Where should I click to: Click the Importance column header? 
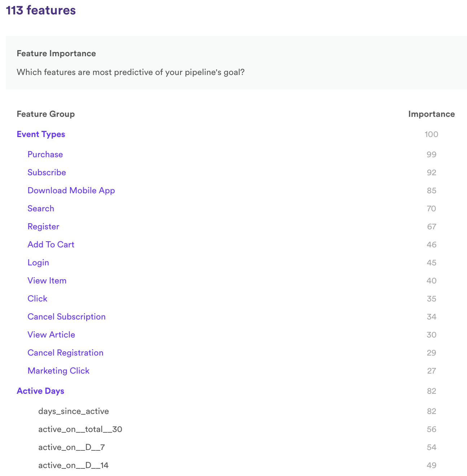pyautogui.click(x=431, y=114)
